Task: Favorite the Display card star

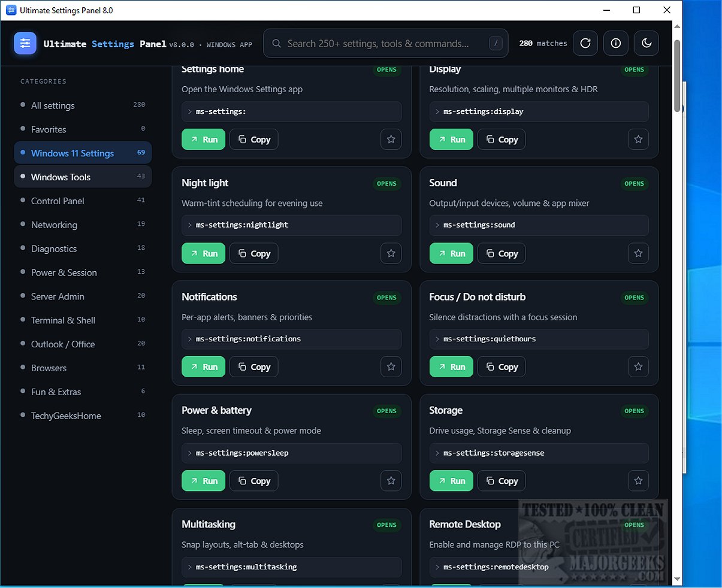Action: [x=639, y=140]
